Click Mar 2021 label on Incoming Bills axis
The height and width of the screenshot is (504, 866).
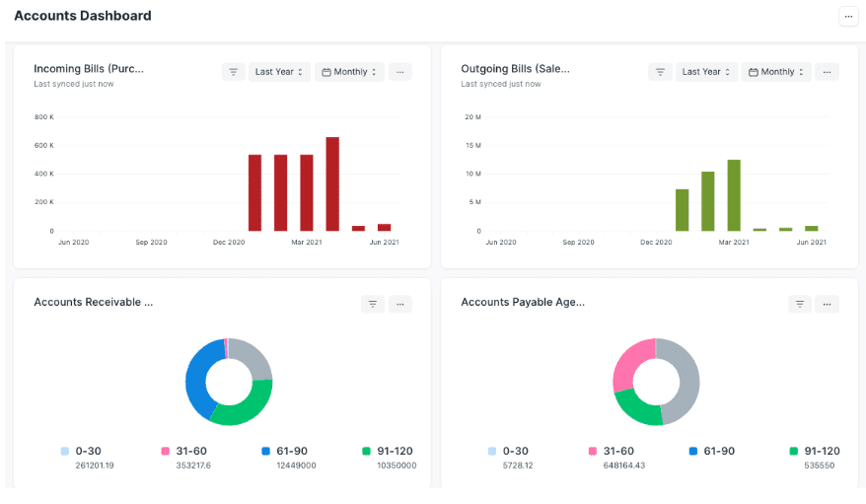(307, 242)
